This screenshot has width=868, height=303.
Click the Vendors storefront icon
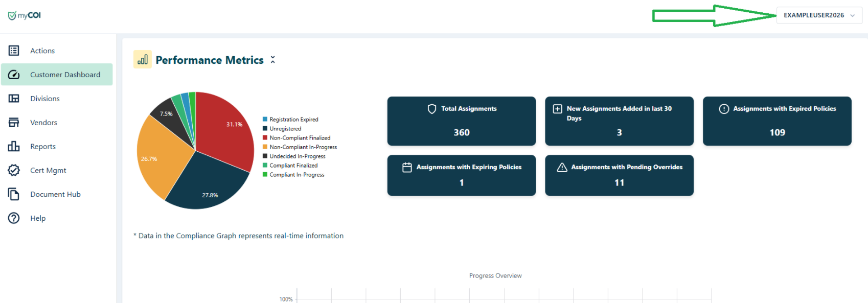click(14, 123)
